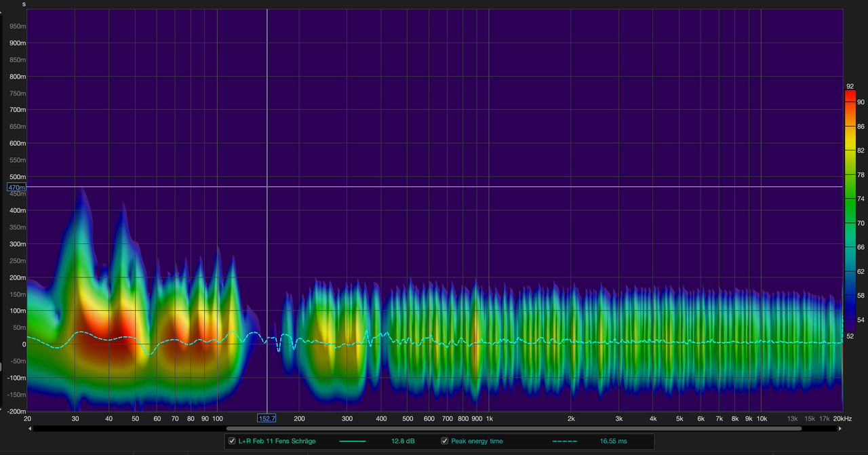Click the vertical scrollbar up arrow
Screen dimensions: 868x455
click(x=2, y=13)
